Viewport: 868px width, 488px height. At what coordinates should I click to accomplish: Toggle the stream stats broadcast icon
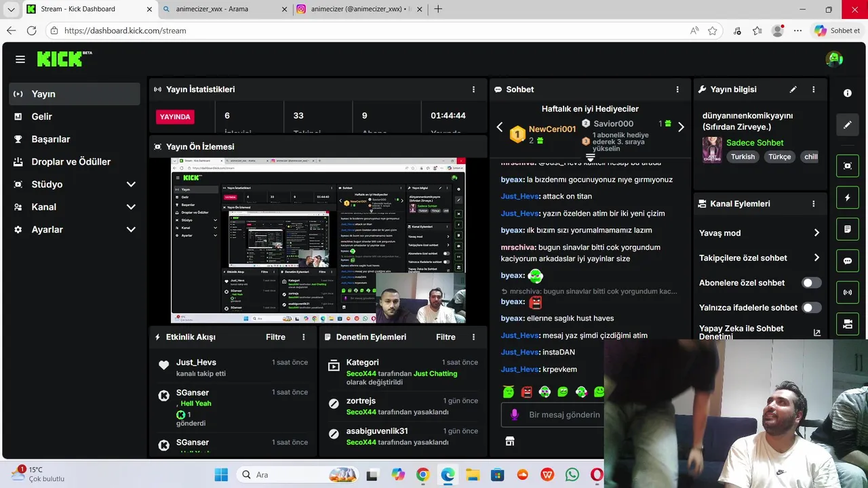847,292
